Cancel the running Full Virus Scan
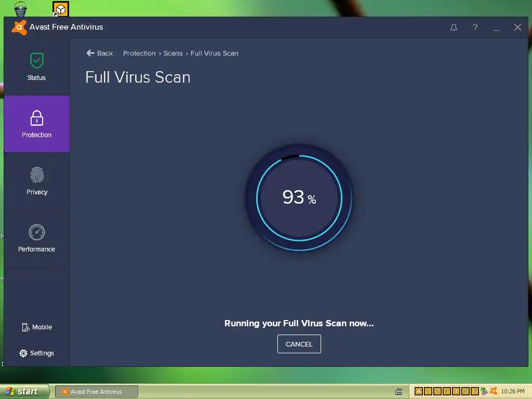This screenshot has width=532, height=399. [299, 344]
